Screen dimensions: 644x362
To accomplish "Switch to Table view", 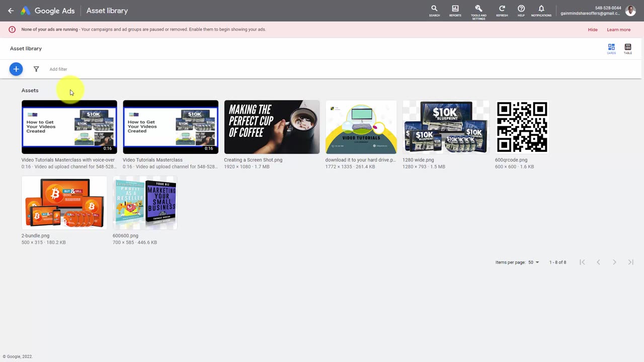I will click(628, 49).
